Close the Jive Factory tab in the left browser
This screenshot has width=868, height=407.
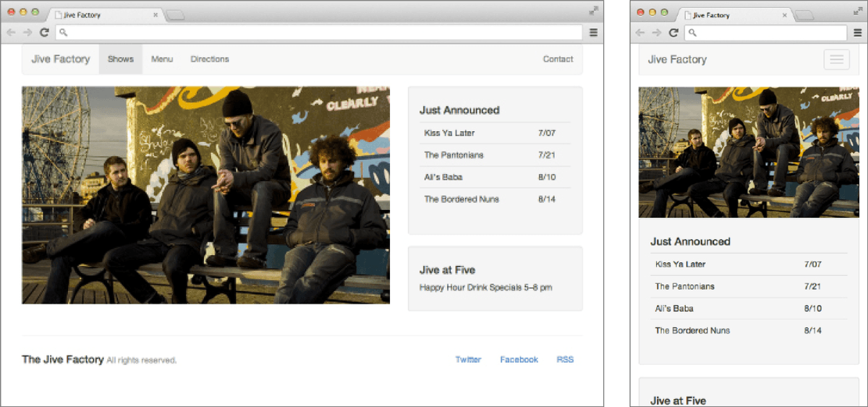[156, 14]
